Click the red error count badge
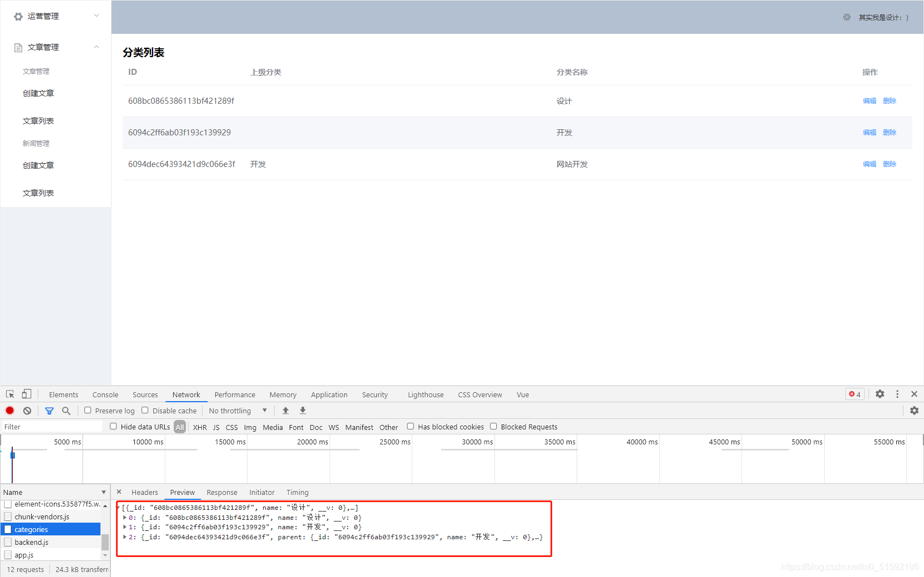This screenshot has height=577, width=924. [855, 394]
